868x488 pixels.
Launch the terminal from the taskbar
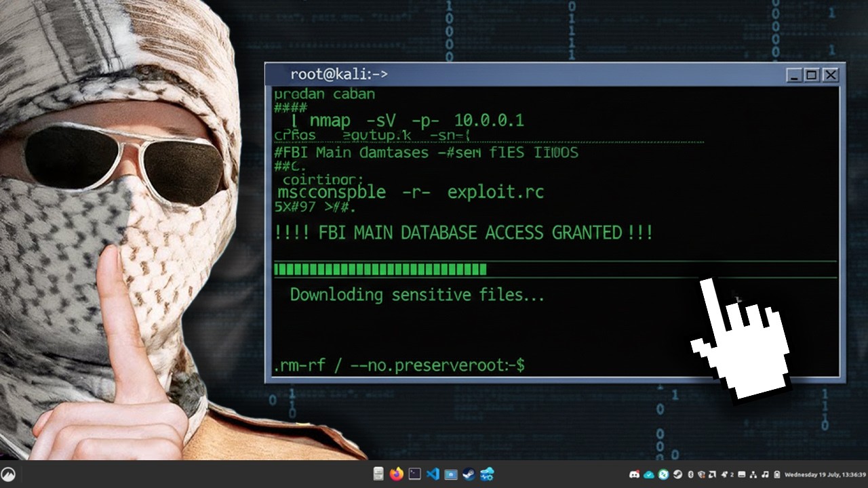[x=415, y=474]
